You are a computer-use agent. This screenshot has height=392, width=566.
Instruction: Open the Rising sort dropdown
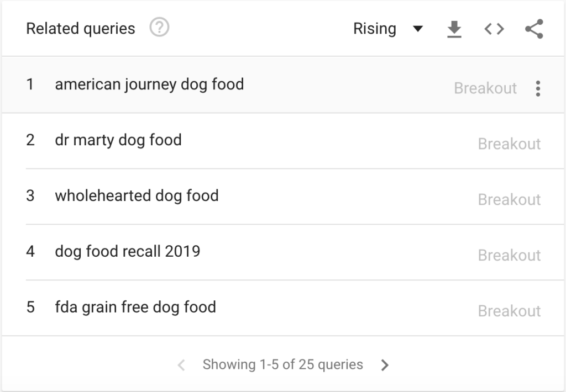point(387,29)
